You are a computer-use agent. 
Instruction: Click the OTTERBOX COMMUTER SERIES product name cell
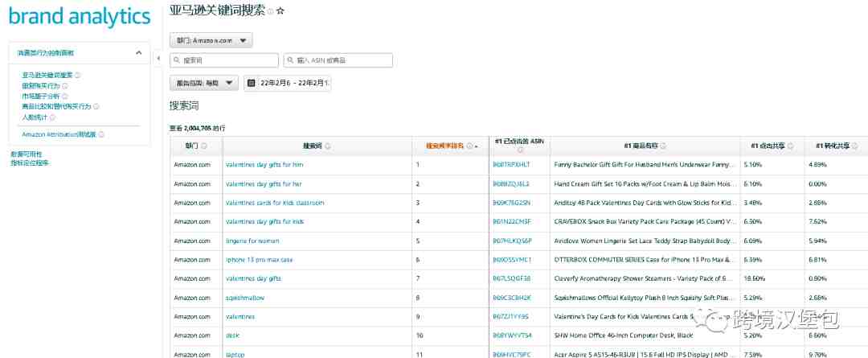tap(645, 260)
